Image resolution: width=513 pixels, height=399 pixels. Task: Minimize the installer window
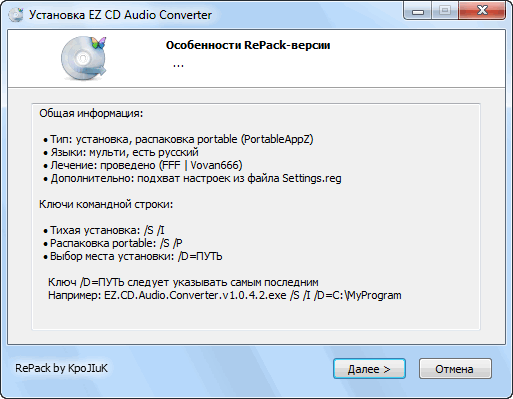(418, 11)
